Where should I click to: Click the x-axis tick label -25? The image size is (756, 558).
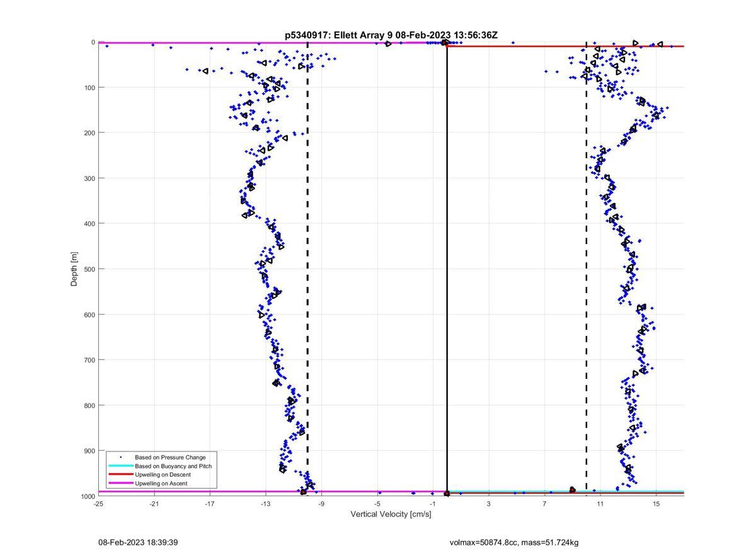[x=98, y=504]
